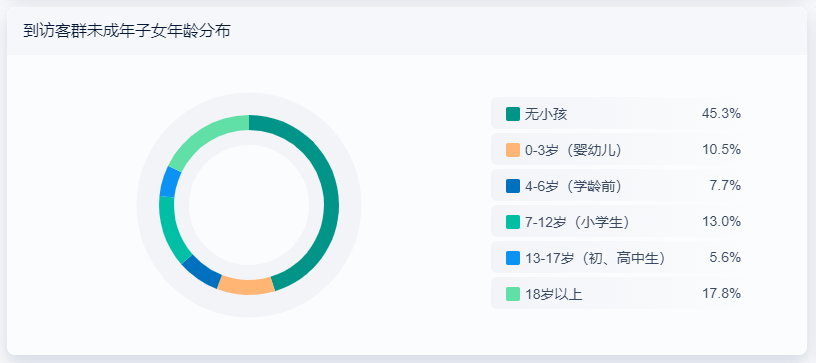The width and height of the screenshot is (816, 363).
Task: Click the dark blue 4-6岁 legend swatch
Action: click(513, 186)
